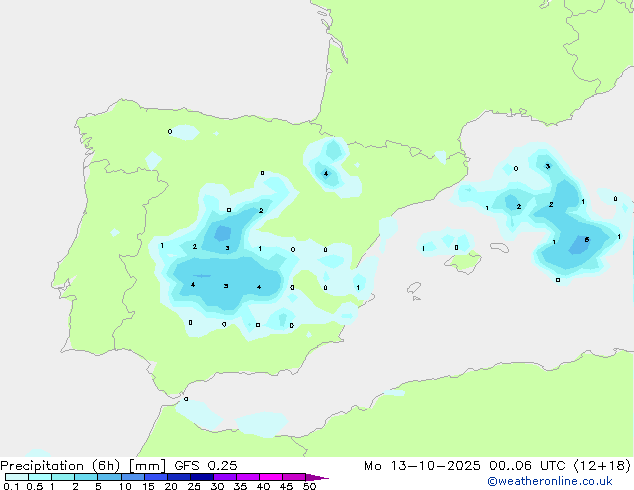634x490 pixels.
Task: Click the '4' value in the Pyrenees rain patch
Action: click(x=326, y=174)
